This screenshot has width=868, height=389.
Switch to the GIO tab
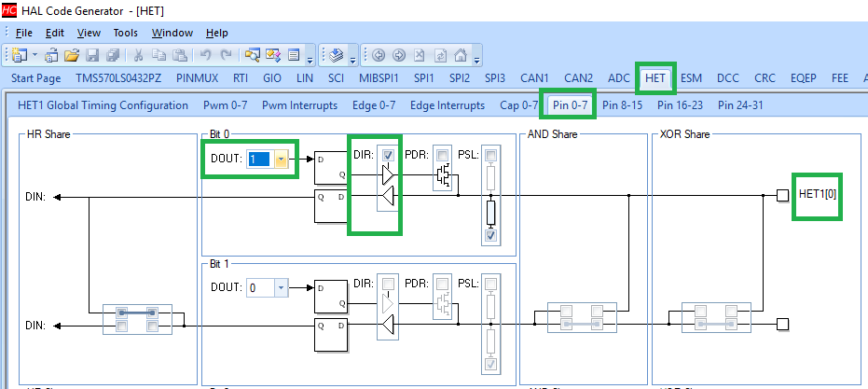coord(272,78)
